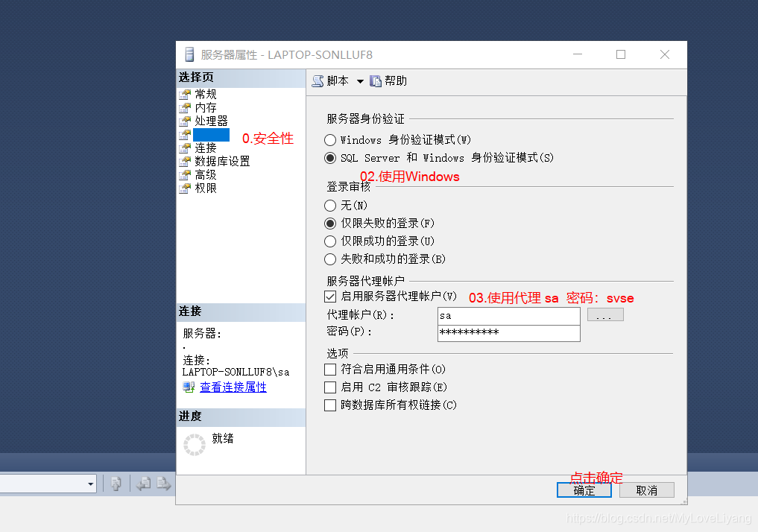Click the icon beside the highlighted page
The image size is (758, 532).
185,135
